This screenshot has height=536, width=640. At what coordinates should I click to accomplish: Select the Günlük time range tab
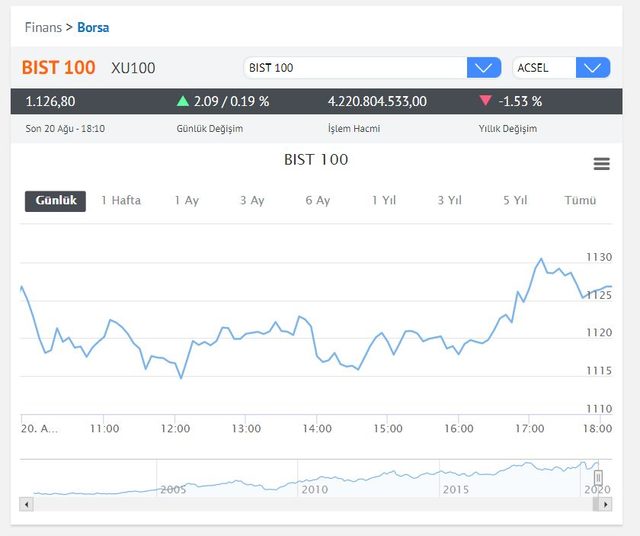[56, 201]
